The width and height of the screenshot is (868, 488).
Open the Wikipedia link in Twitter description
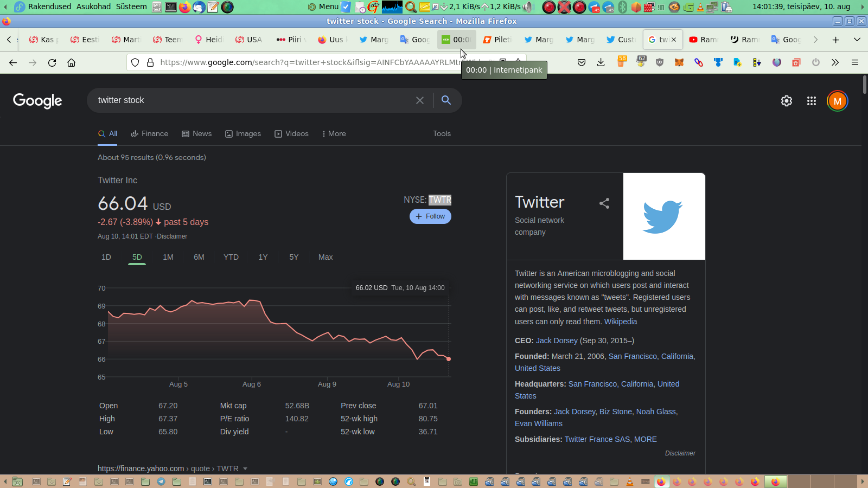[x=621, y=322]
